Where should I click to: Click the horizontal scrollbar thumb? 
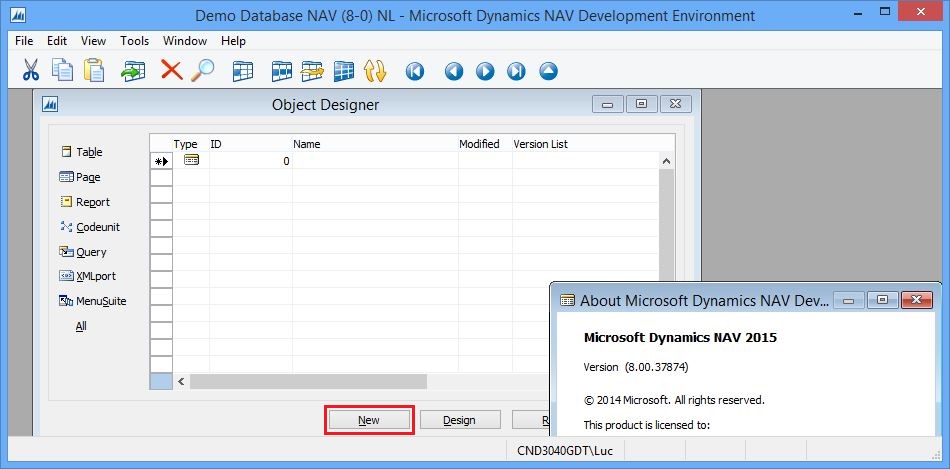[x=308, y=382]
